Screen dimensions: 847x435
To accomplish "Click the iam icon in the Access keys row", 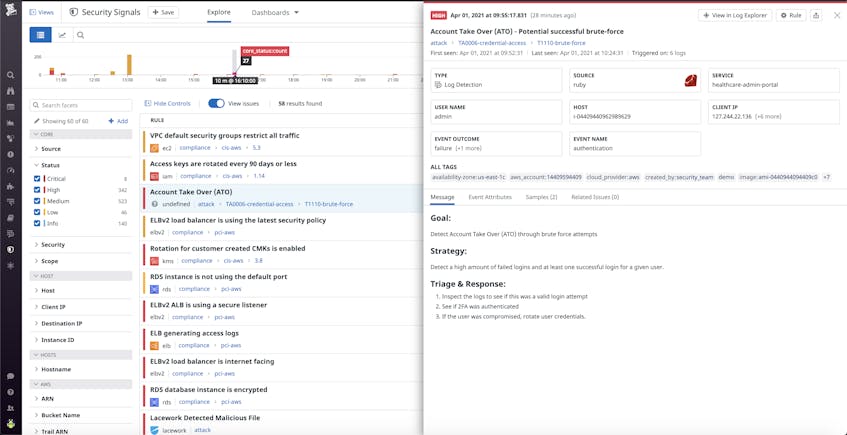I will (154, 176).
